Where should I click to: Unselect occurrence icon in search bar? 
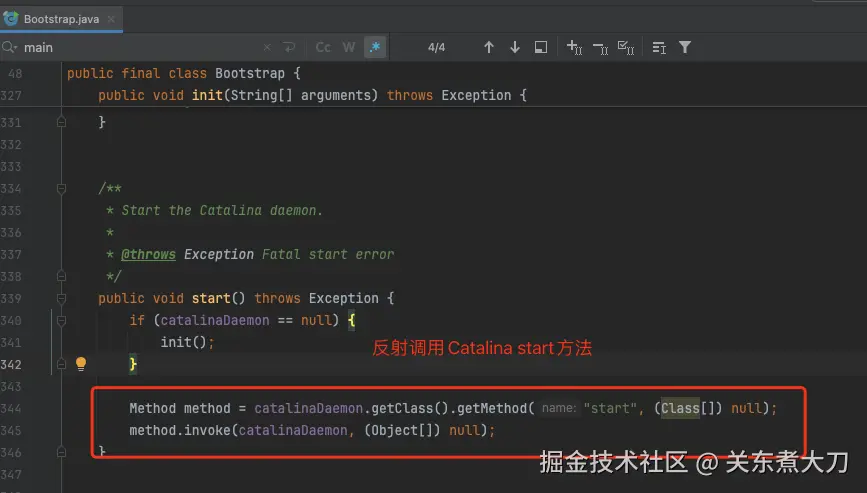click(600, 49)
